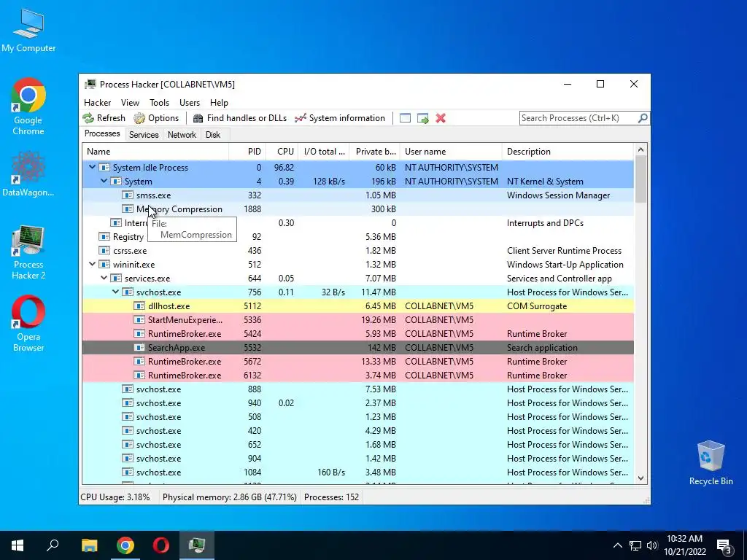Click the taskbar clock and date
747x560 pixels.
(684, 545)
